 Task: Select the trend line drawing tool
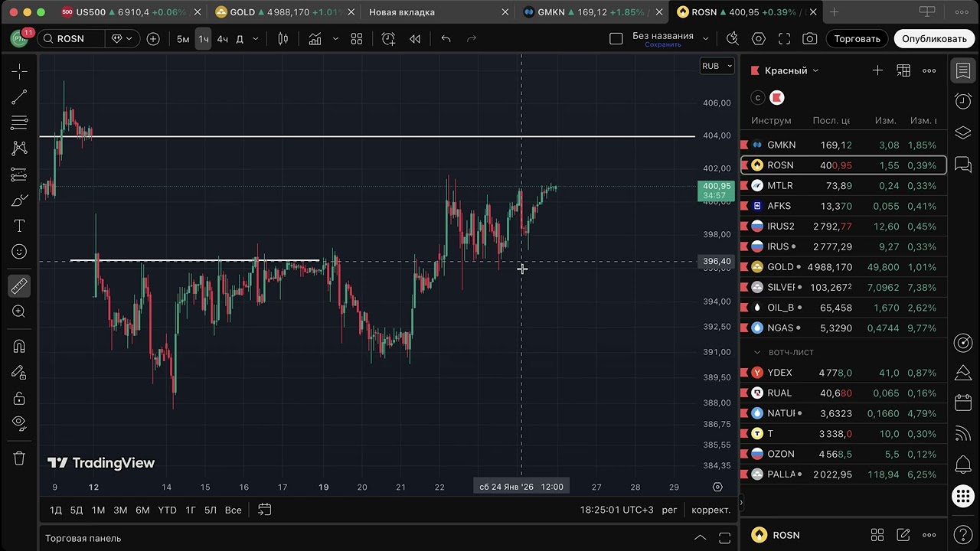click(19, 97)
